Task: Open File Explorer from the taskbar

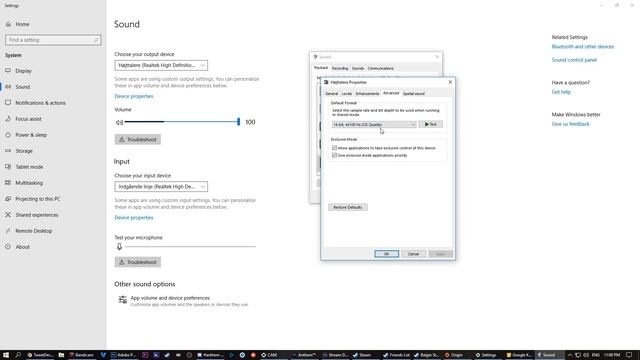Action: (x=61, y=355)
